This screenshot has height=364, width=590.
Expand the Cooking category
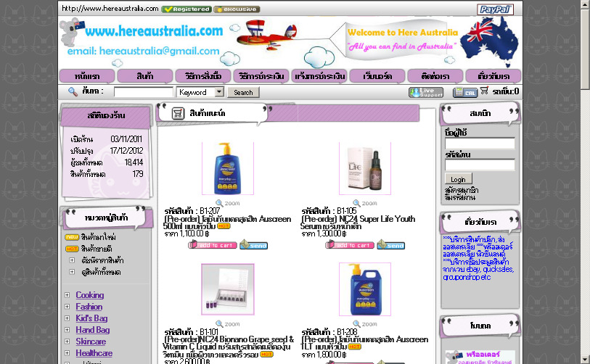67,295
